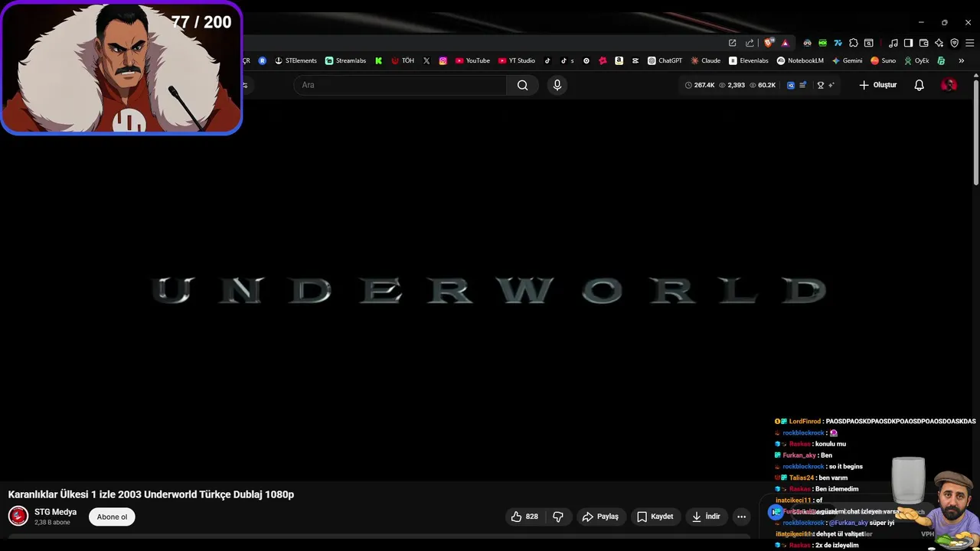Open the STG Medya channel name

click(55, 512)
